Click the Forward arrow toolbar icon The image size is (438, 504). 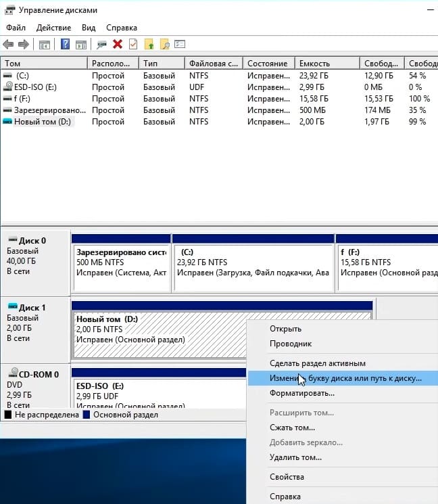click(24, 44)
